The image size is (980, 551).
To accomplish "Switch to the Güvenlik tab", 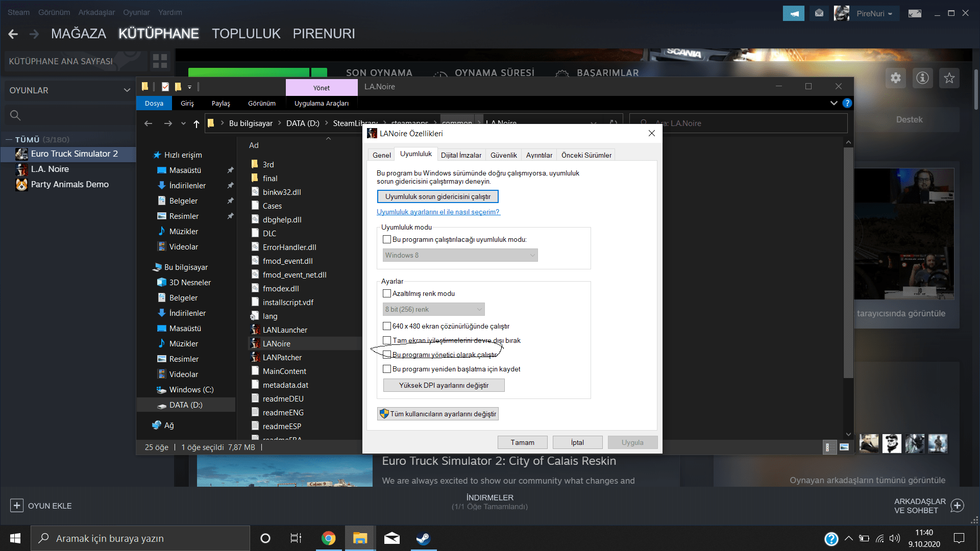I will click(x=503, y=155).
